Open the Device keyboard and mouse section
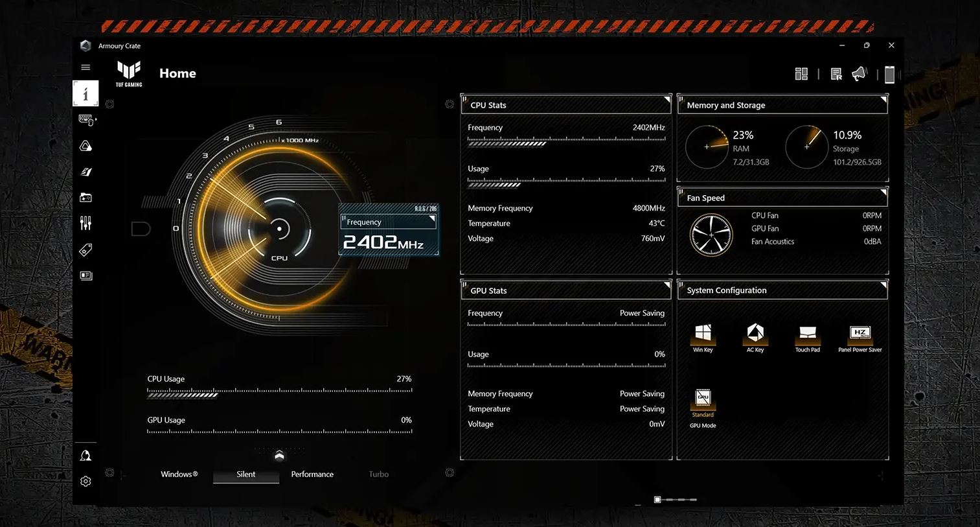The width and height of the screenshot is (980, 527). tap(85, 120)
